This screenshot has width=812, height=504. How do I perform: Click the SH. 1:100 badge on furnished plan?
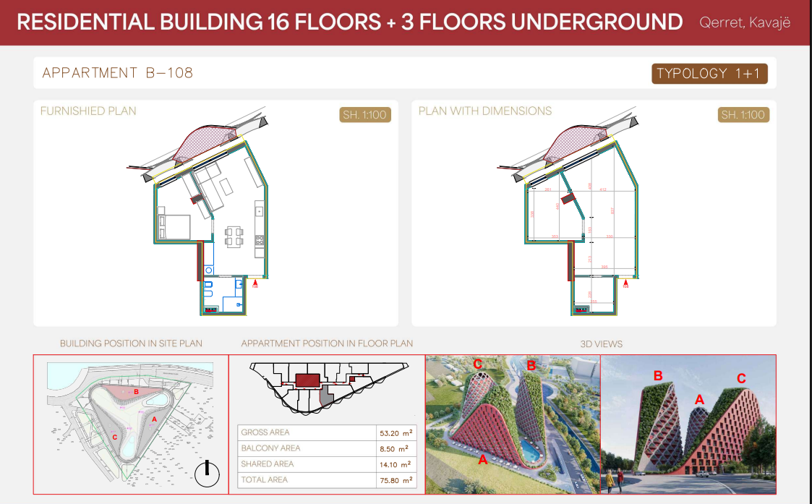tap(365, 115)
